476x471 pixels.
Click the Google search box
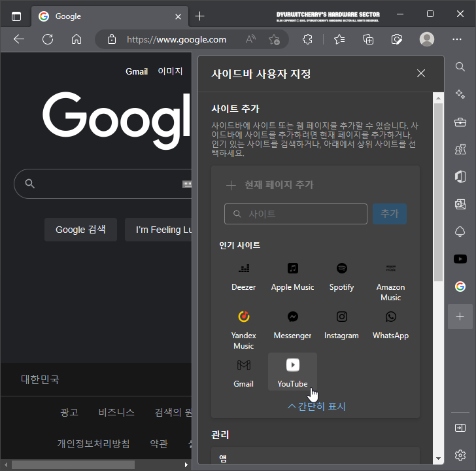(103, 184)
